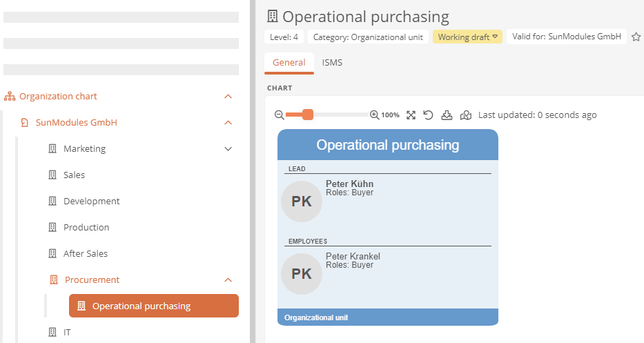Click the building icon next to Sales

coord(52,175)
